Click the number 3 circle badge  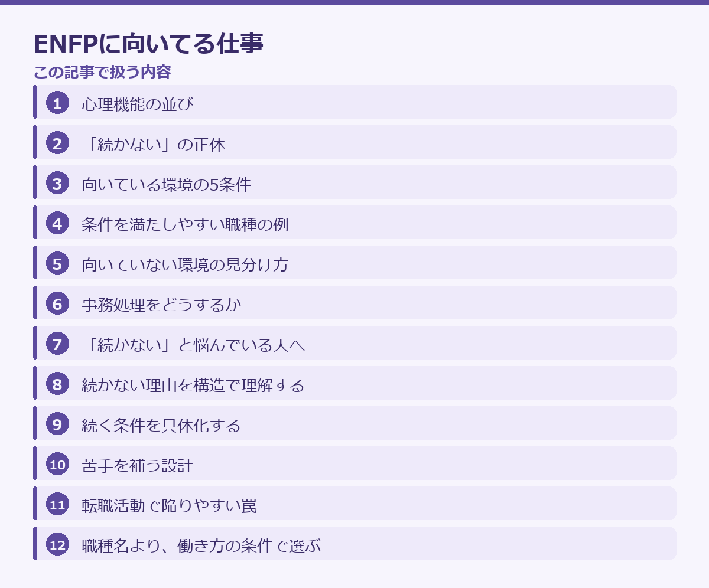(x=57, y=184)
